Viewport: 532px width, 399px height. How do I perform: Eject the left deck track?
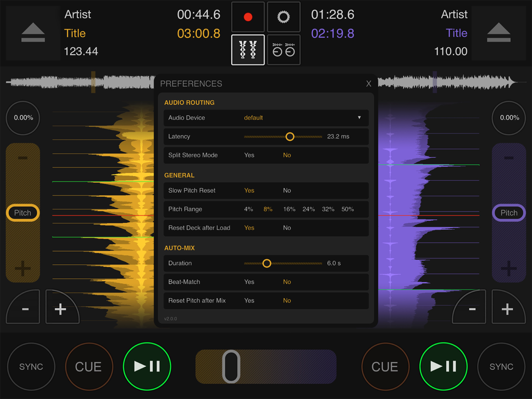[32, 33]
